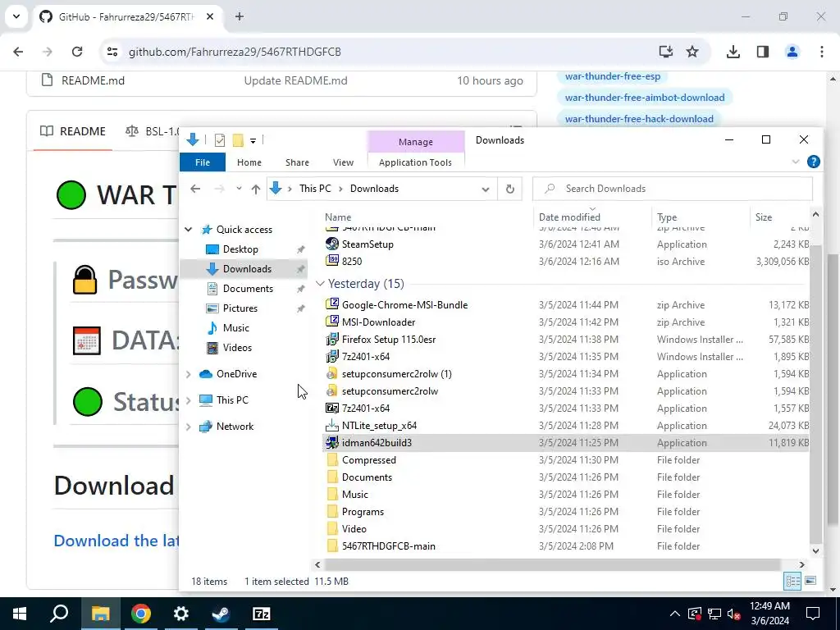The height and width of the screenshot is (630, 840).
Task: Expand the Explorer ribbon chevron
Action: (x=796, y=162)
